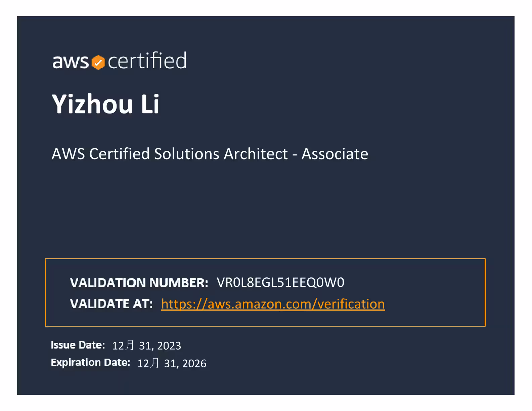Click the word 'NUMBER' in the validation label
Image resolution: width=532 pixels, height=411 pixels.
(x=178, y=283)
